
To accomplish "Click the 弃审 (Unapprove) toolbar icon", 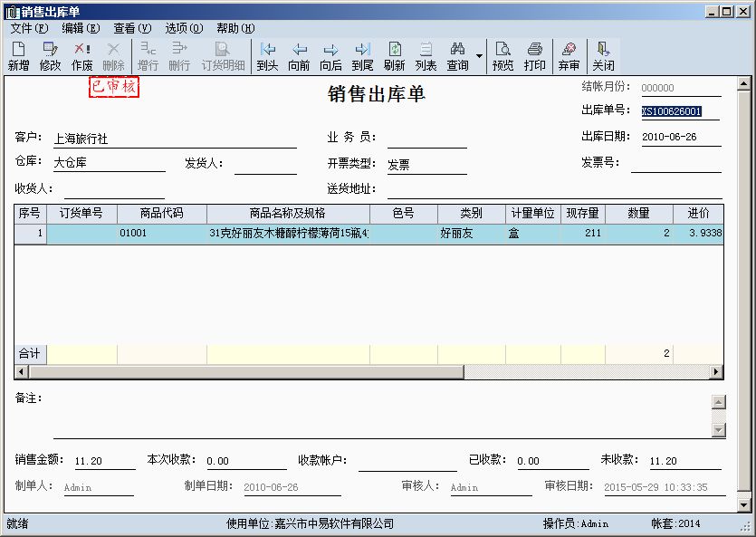I will 569,56.
